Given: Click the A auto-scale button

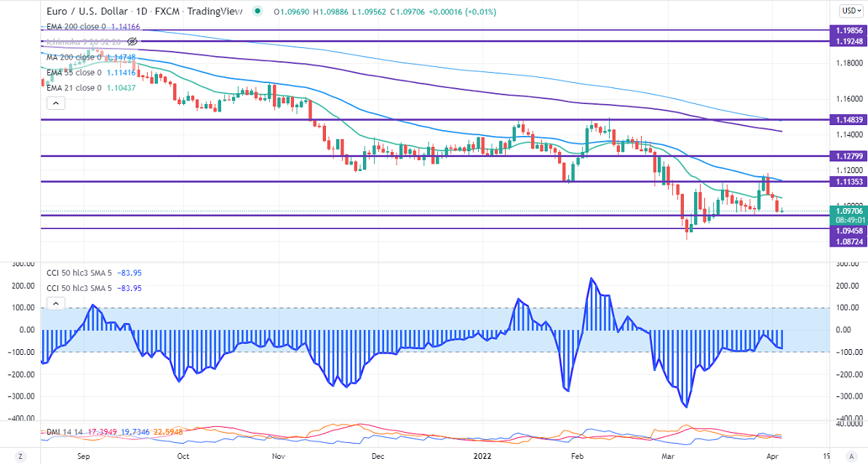Looking at the screenshot, I should point(851,457).
